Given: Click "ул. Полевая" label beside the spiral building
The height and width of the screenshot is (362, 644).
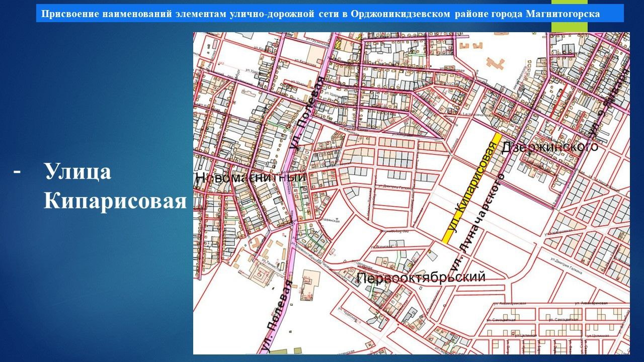Looking at the screenshot, I should coord(277,317).
